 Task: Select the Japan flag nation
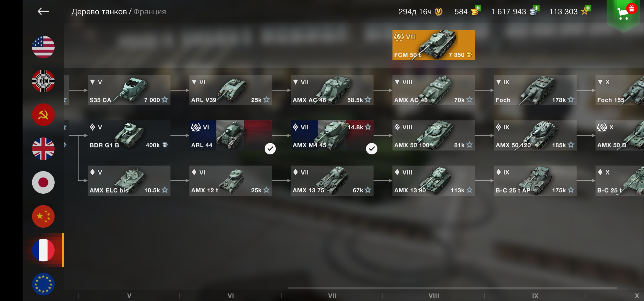click(43, 183)
